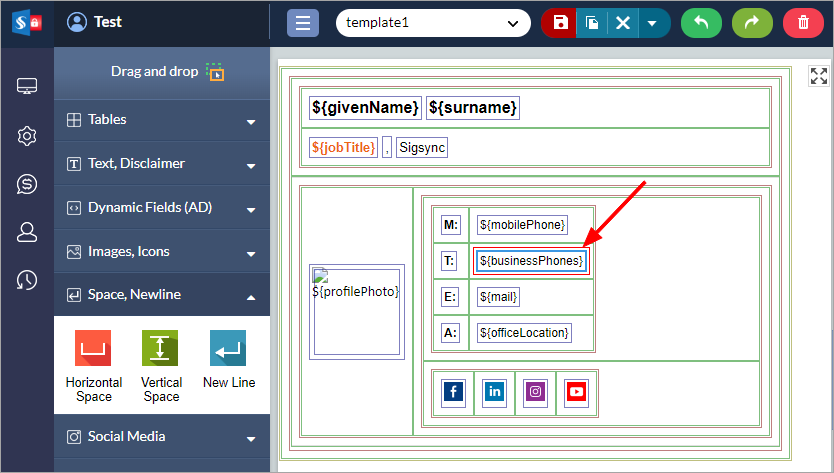Select the YouTube icon in signature

576,392
